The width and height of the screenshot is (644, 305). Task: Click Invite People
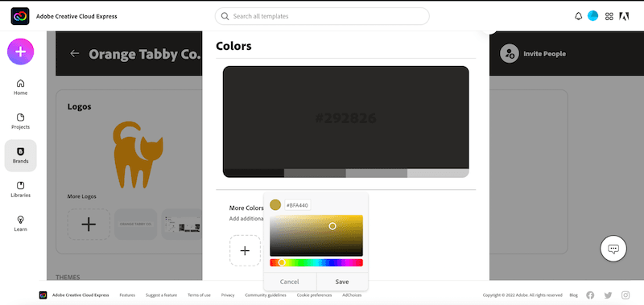(544, 54)
